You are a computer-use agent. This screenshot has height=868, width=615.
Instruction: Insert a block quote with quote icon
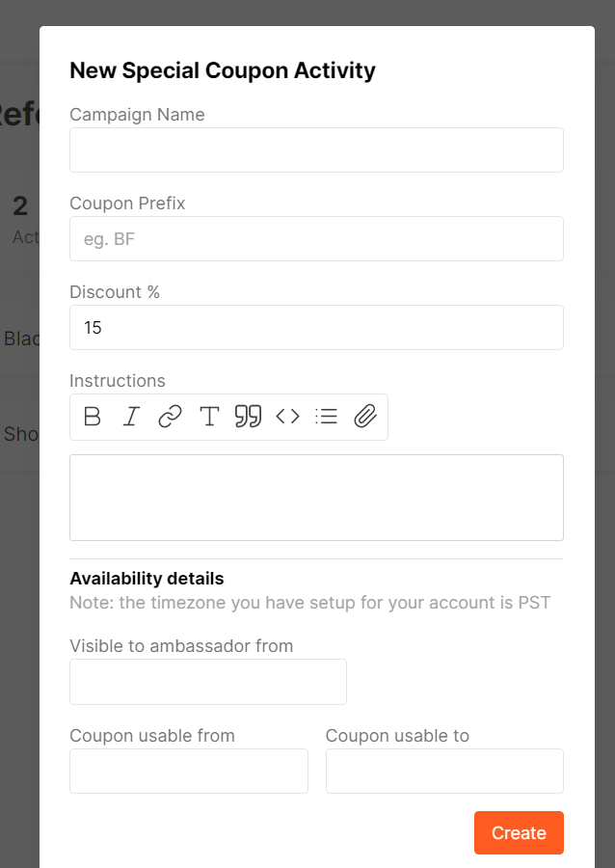tap(248, 417)
